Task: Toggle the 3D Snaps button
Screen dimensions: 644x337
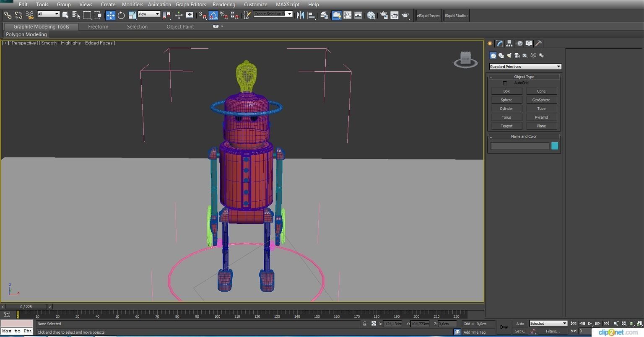Action: coord(203,15)
